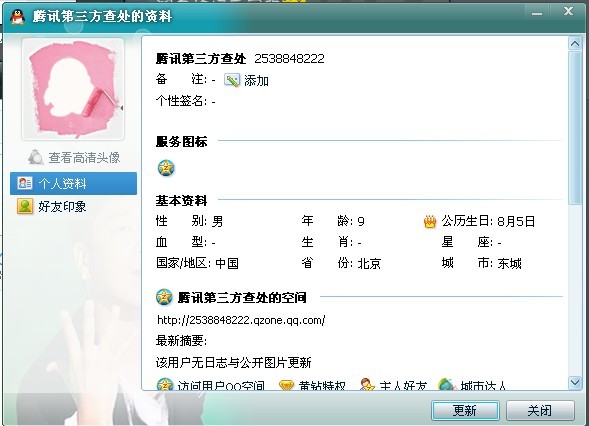Click the 更新 button
The height and width of the screenshot is (426, 589).
click(x=465, y=410)
